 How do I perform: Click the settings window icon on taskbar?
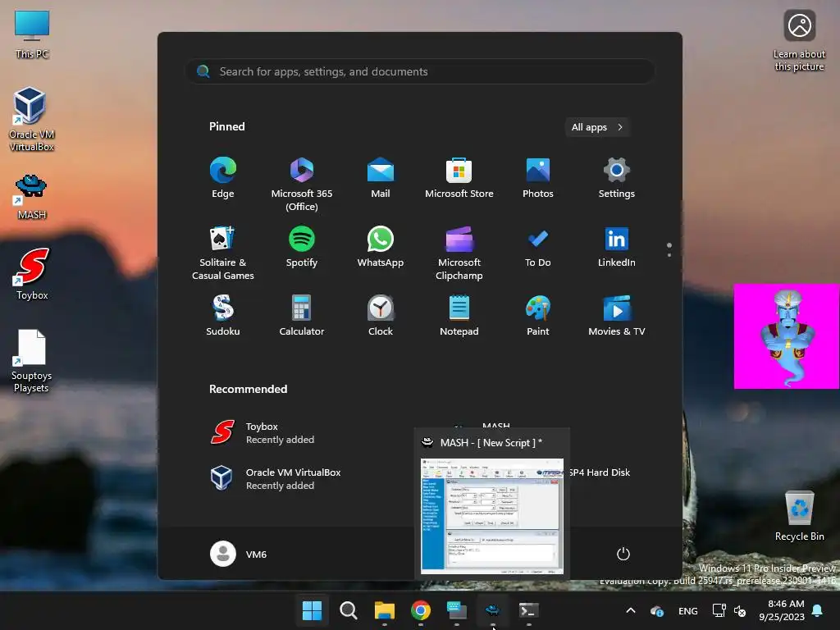[456, 610]
